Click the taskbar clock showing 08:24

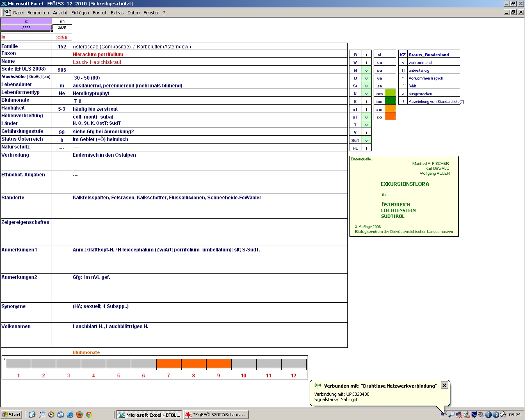515,415
